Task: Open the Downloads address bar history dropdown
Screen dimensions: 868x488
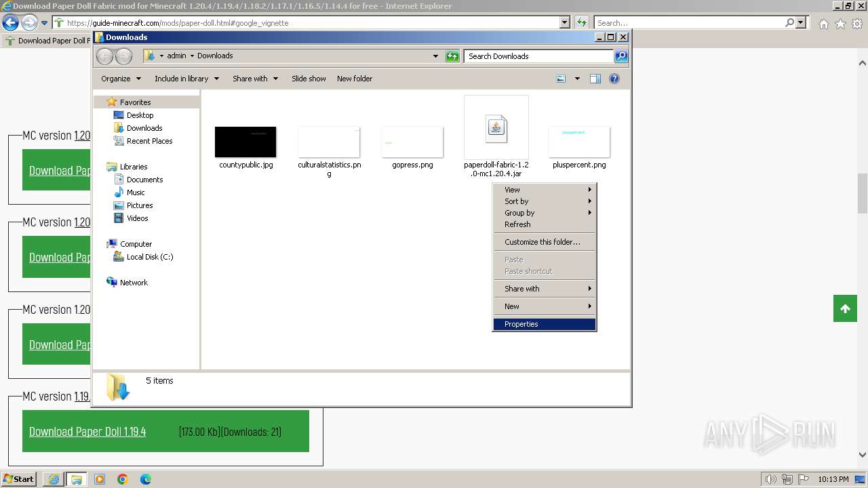Action: click(435, 56)
